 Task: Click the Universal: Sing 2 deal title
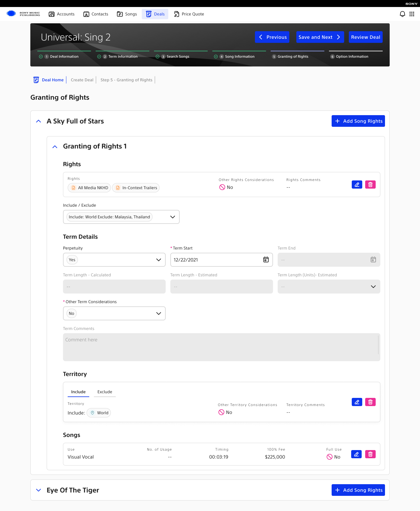[x=76, y=37]
